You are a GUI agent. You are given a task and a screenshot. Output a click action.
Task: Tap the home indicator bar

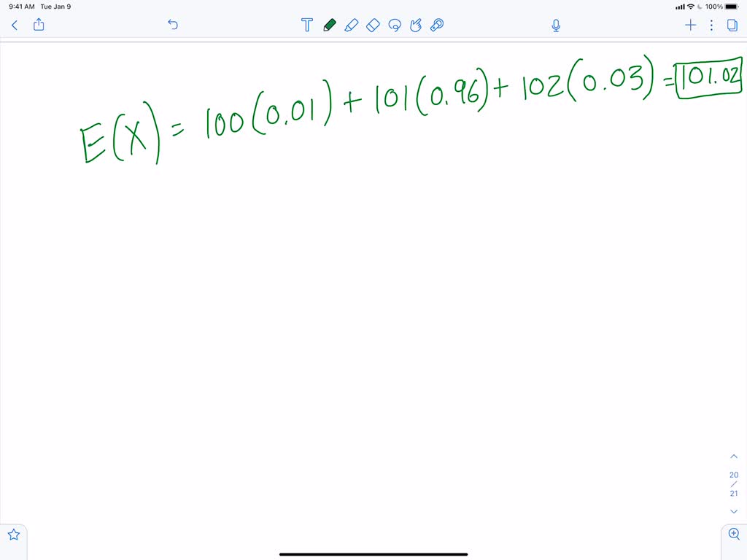[373, 554]
